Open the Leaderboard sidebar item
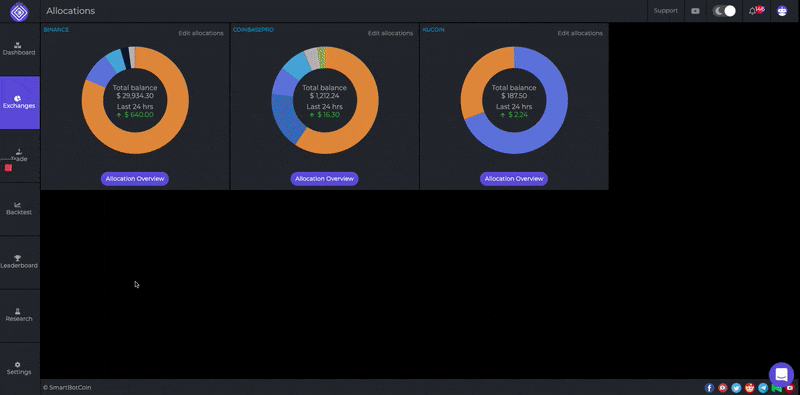 click(x=19, y=262)
